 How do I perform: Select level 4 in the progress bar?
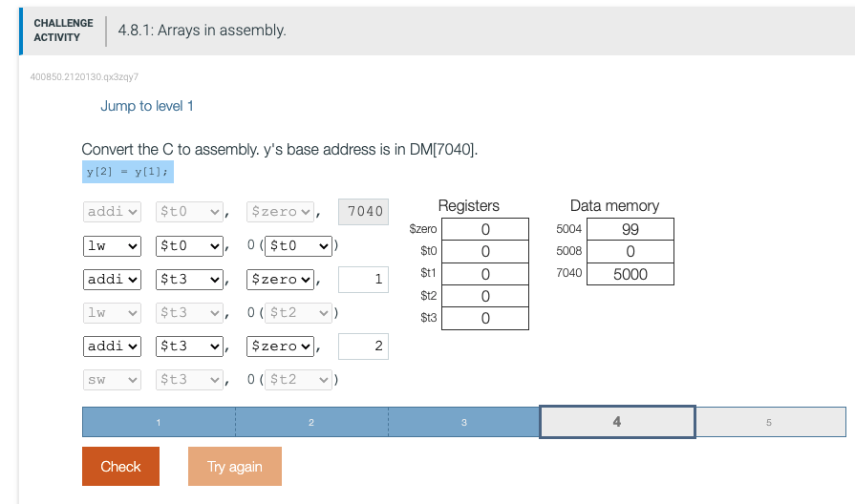pyautogui.click(x=617, y=422)
